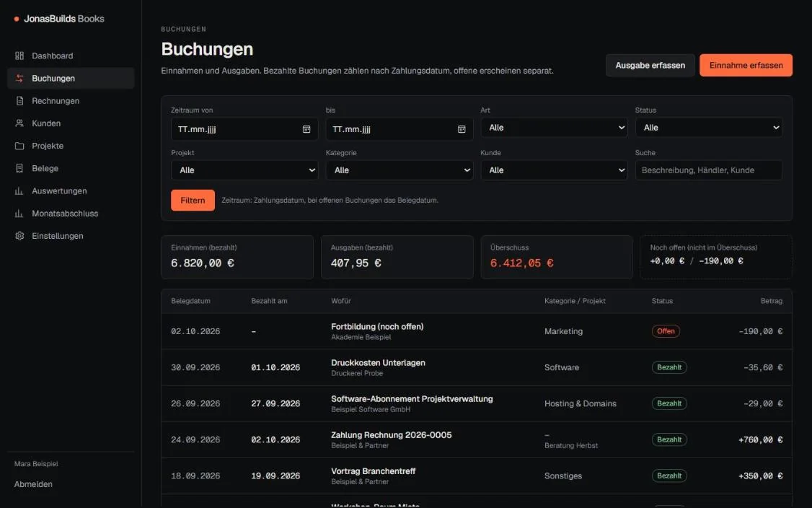This screenshot has height=508, width=812.
Task: Click the Auswertungen bar chart icon
Action: tap(19, 190)
